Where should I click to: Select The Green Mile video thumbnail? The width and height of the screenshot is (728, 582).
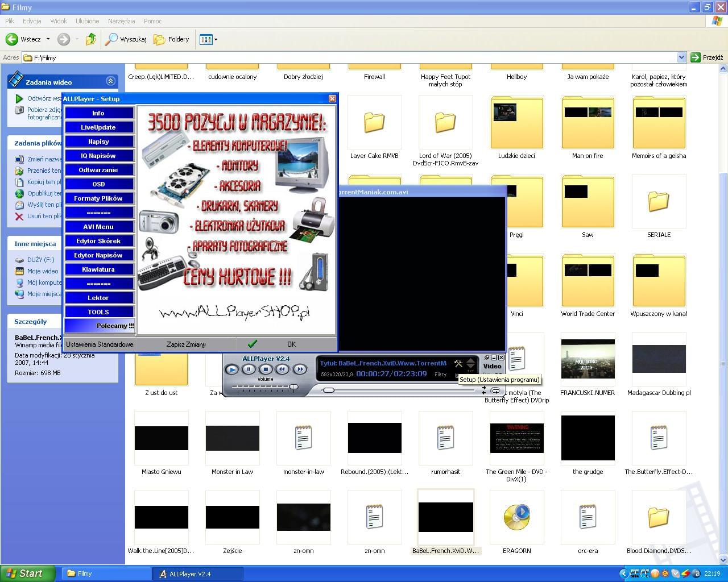click(517, 438)
